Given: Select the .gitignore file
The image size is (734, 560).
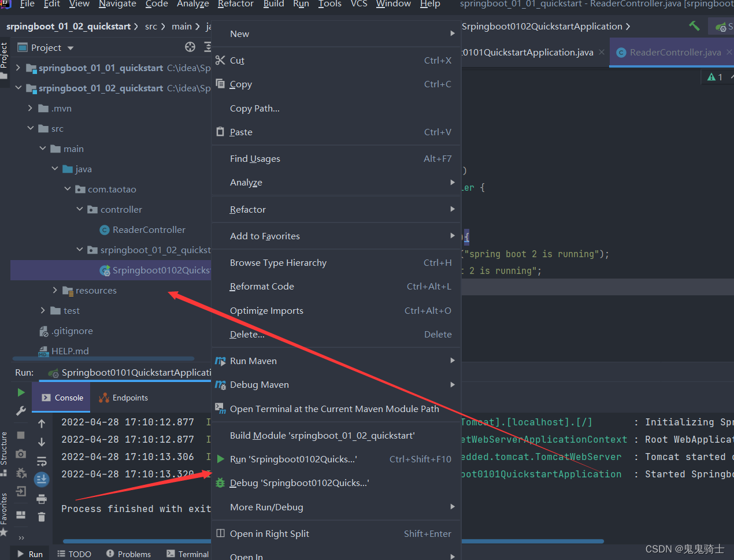Looking at the screenshot, I should point(72,331).
